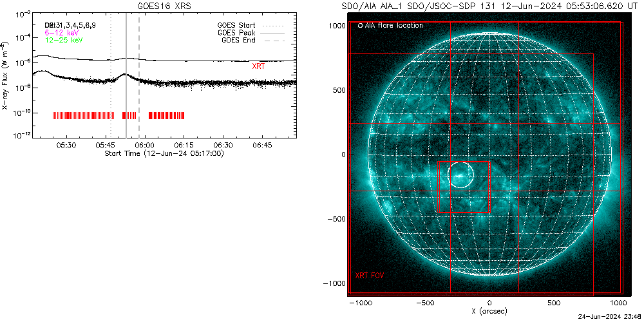This screenshot has width=644, height=322.
Task: Click the 'Start Time (12-Jun-24 05:17:00)' axis label
Action: coord(164,154)
